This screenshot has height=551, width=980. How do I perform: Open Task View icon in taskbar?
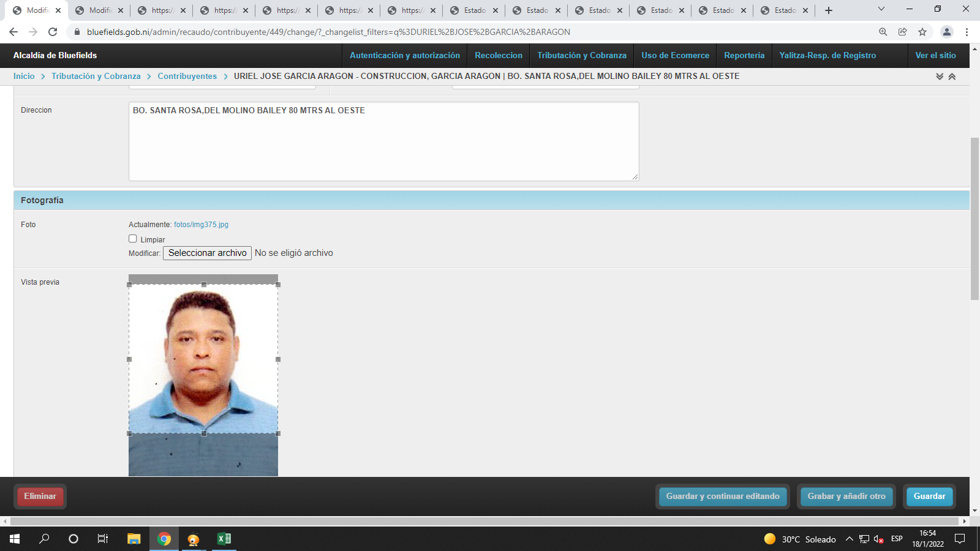[103, 539]
